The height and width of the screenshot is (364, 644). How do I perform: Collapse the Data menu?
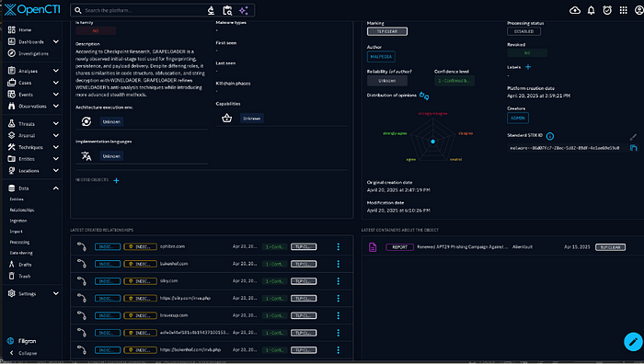click(55, 188)
